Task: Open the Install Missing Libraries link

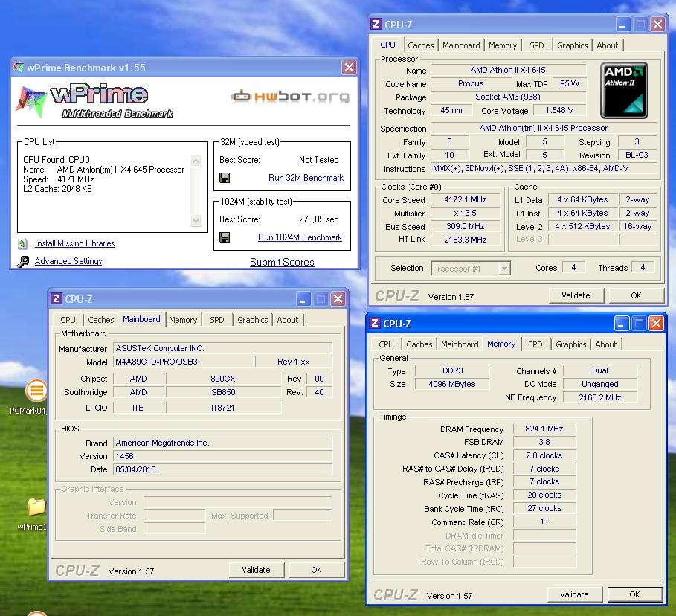Action: pos(74,243)
